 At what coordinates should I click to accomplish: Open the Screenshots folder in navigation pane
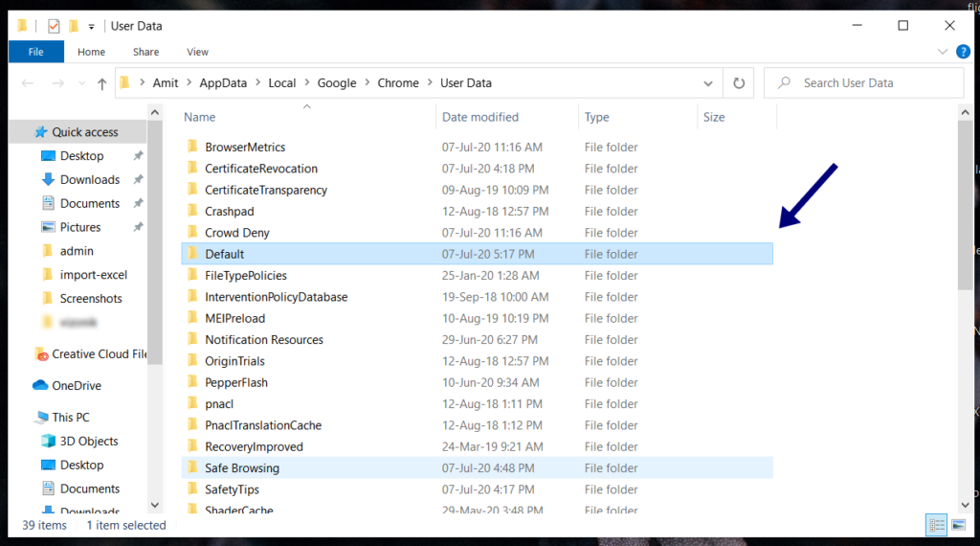[x=91, y=298]
